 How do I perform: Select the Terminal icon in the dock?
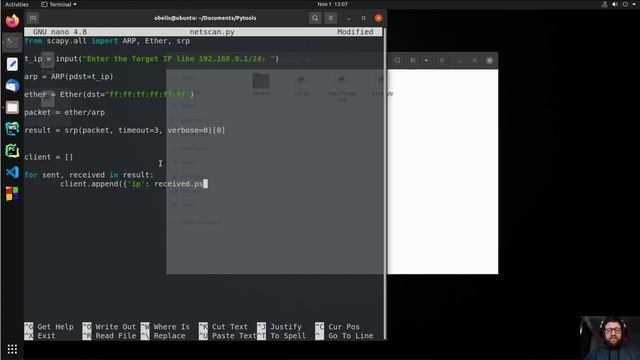12,42
